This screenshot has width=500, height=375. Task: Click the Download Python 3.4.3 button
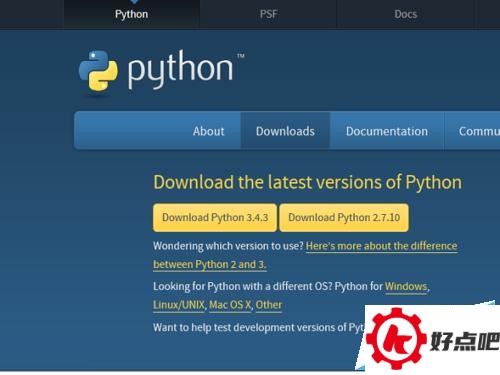click(215, 218)
